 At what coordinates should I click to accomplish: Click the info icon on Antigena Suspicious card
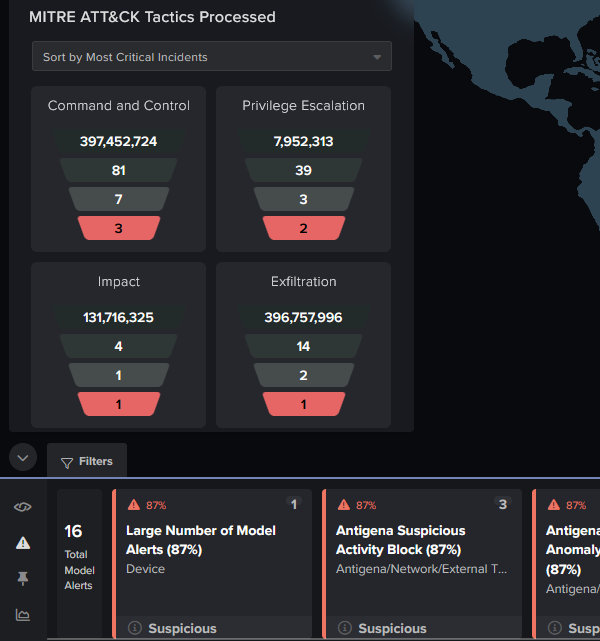click(x=345, y=628)
